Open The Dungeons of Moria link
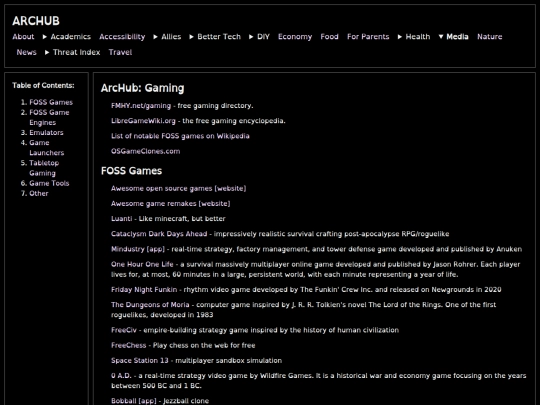540x405 pixels. click(x=150, y=305)
